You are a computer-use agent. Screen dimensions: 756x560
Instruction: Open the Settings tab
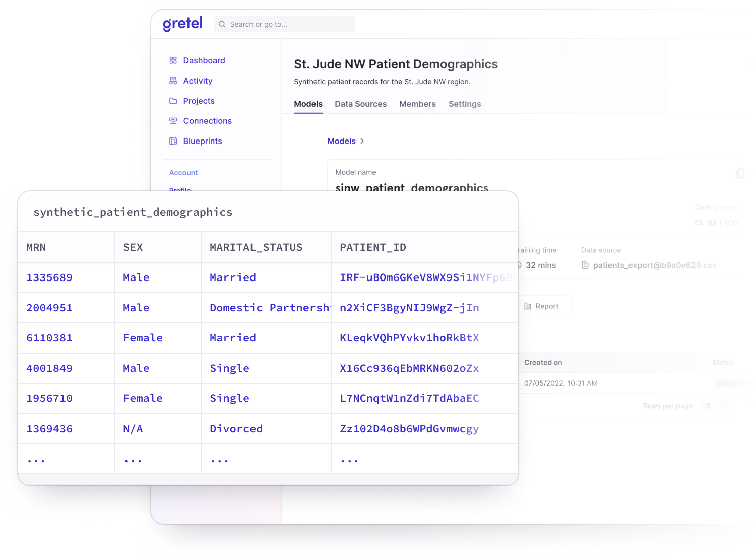[465, 104]
